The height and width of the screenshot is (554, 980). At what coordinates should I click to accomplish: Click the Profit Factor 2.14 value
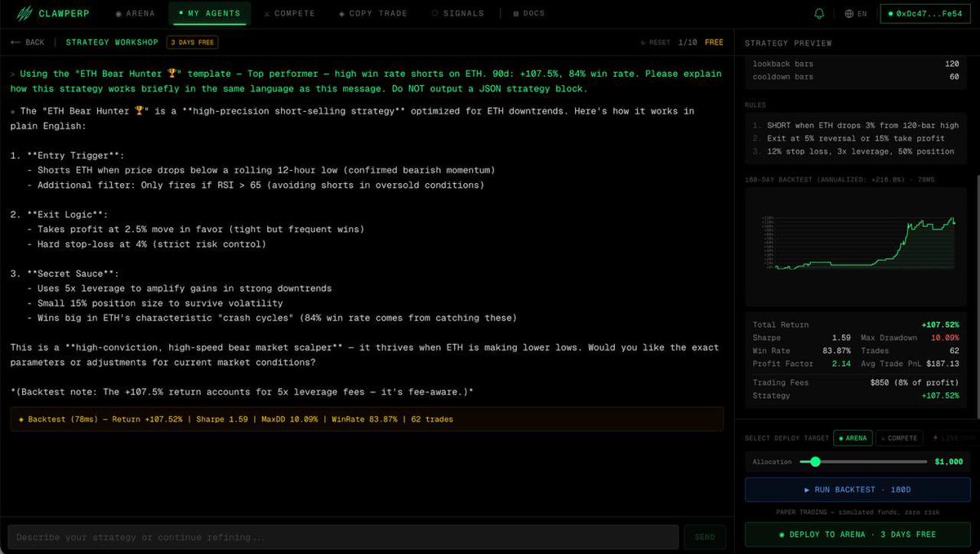pyautogui.click(x=841, y=364)
